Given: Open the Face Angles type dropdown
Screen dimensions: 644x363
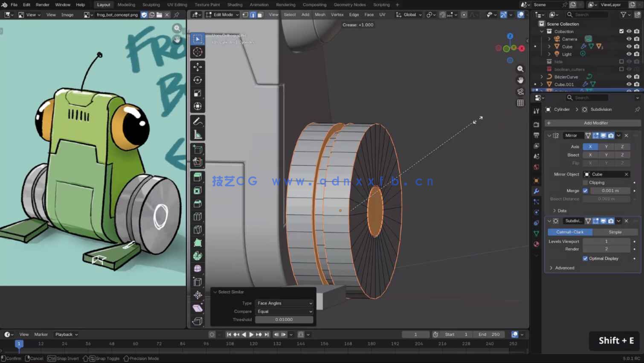Looking at the screenshot, I should point(284,303).
